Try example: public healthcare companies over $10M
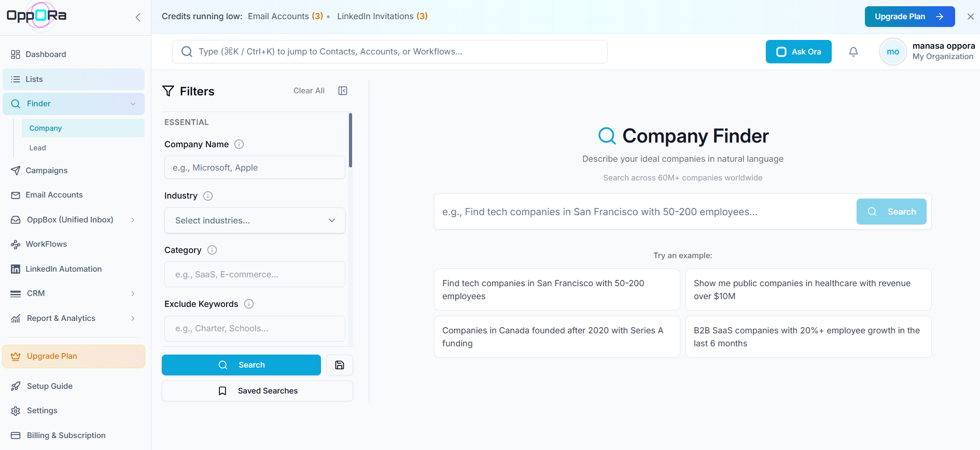The width and height of the screenshot is (980, 450). coord(808,290)
